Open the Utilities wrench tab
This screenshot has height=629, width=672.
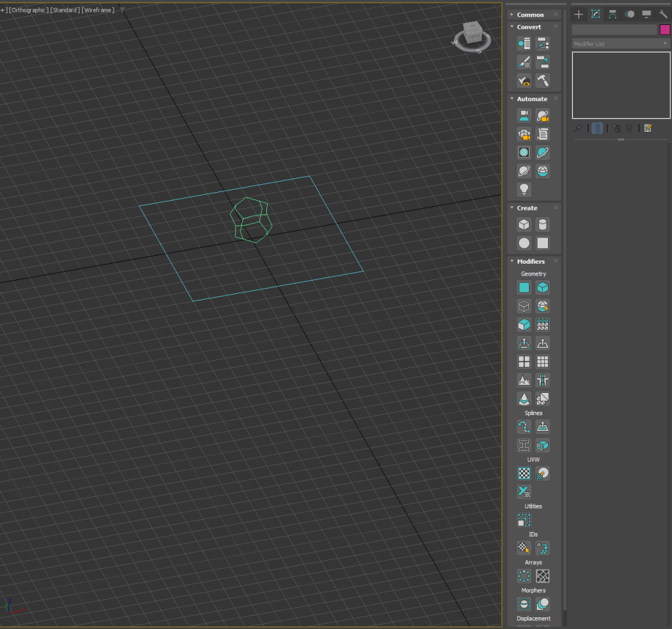tap(663, 14)
